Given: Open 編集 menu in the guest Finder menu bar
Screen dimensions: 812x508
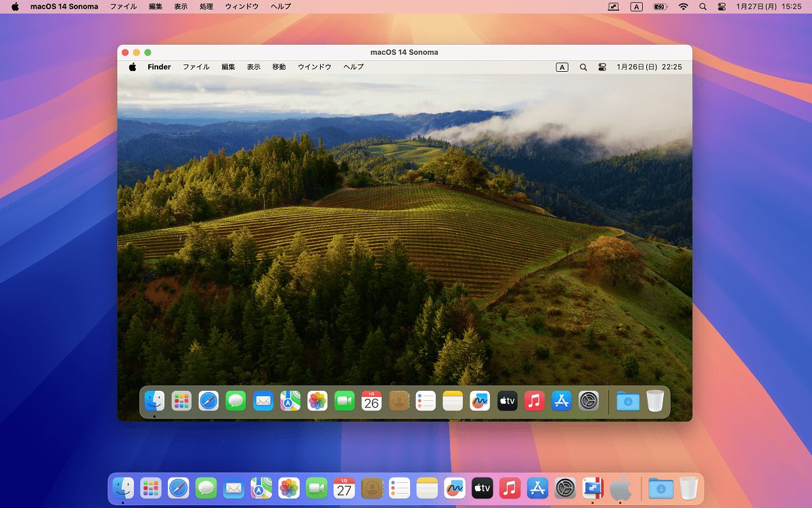Looking at the screenshot, I should click(229, 67).
